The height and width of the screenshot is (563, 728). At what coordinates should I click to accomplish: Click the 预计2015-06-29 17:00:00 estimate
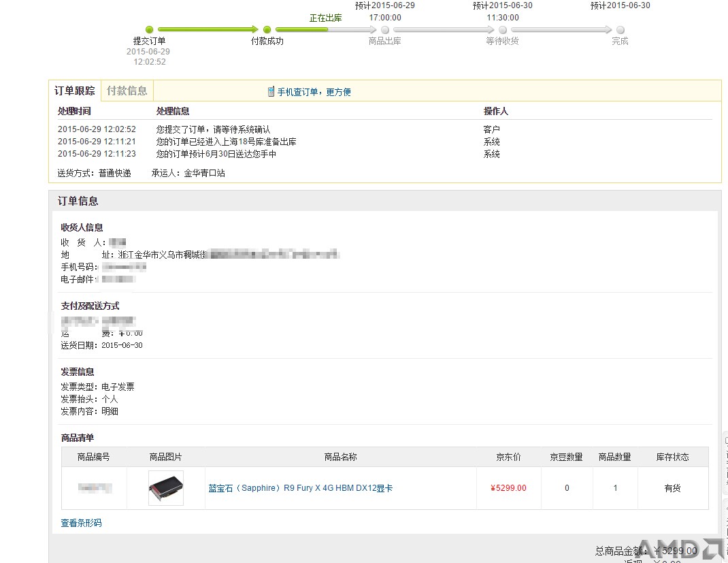tap(385, 12)
